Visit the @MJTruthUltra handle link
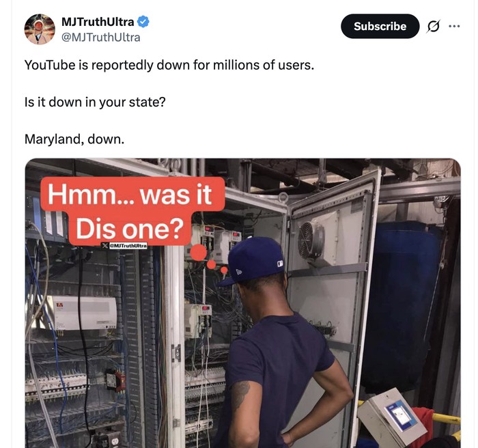The width and height of the screenshot is (478, 448). tap(101, 37)
